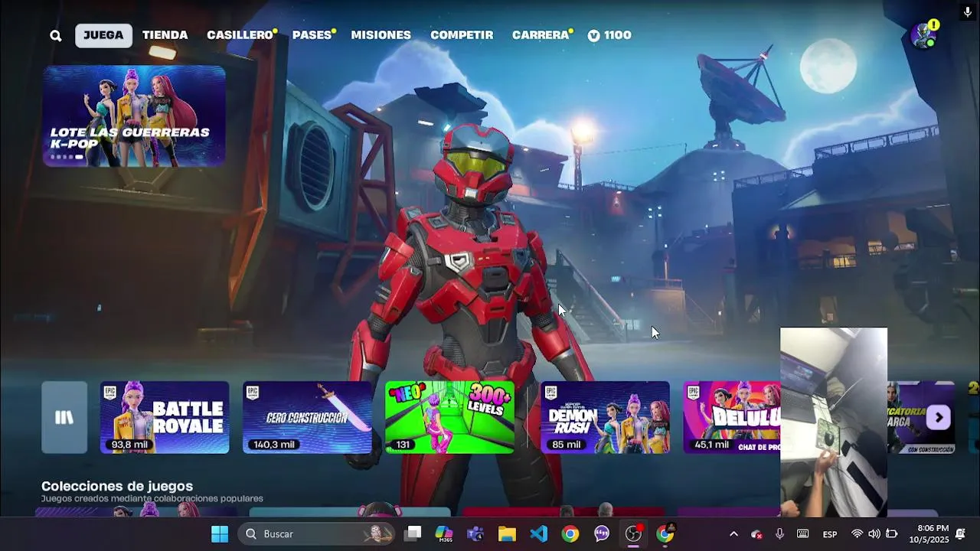Open second Chrome profile icon on taskbar
This screenshot has width=980, height=551.
tap(665, 533)
